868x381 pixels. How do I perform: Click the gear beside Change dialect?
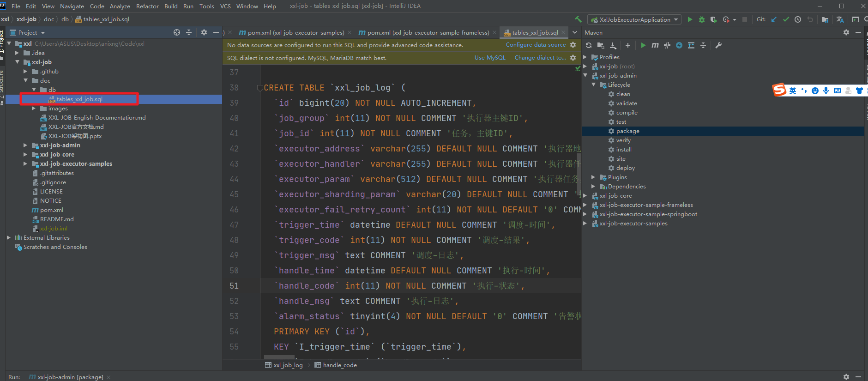573,58
